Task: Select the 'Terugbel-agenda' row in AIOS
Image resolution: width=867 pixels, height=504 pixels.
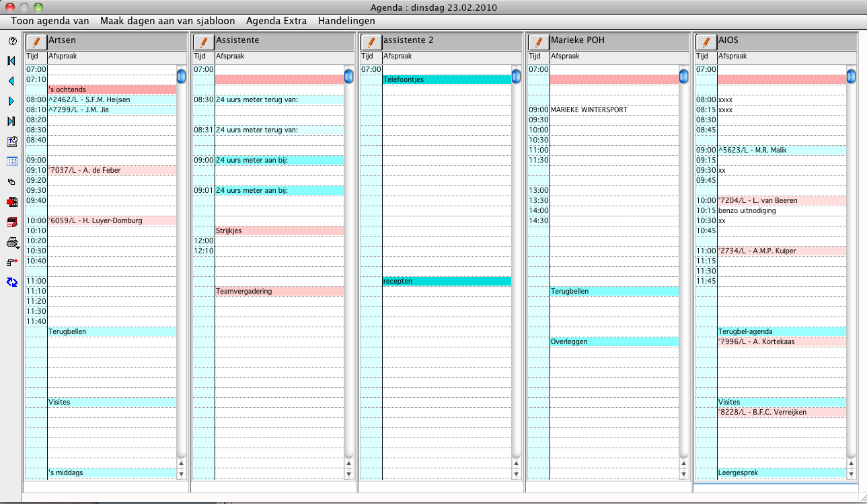Action: [x=782, y=331]
